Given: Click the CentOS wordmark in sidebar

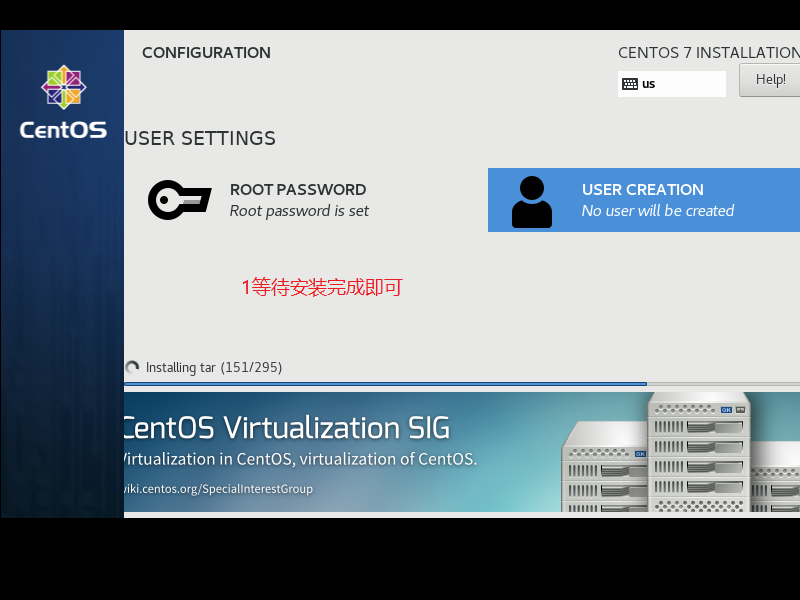Looking at the screenshot, I should [63, 130].
